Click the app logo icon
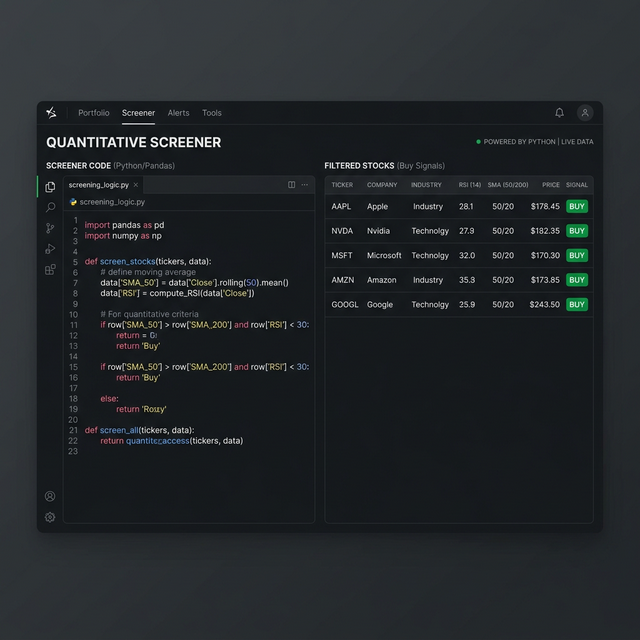 pos(51,113)
